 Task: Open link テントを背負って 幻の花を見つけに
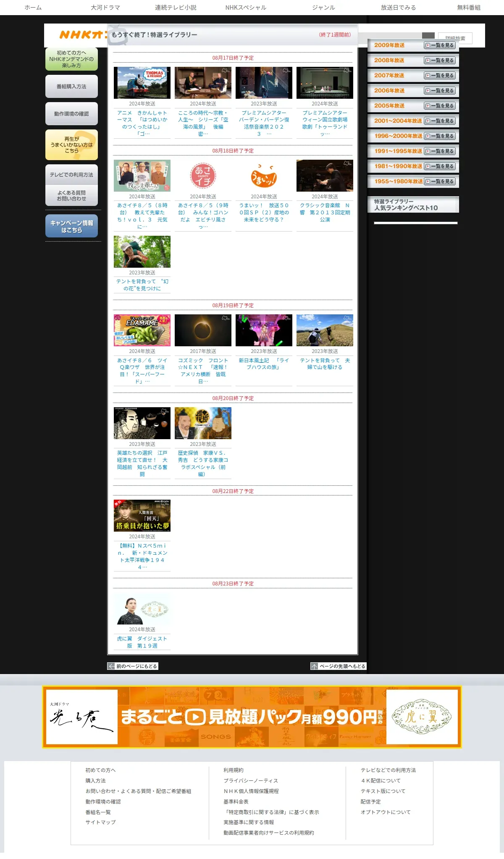click(x=142, y=285)
